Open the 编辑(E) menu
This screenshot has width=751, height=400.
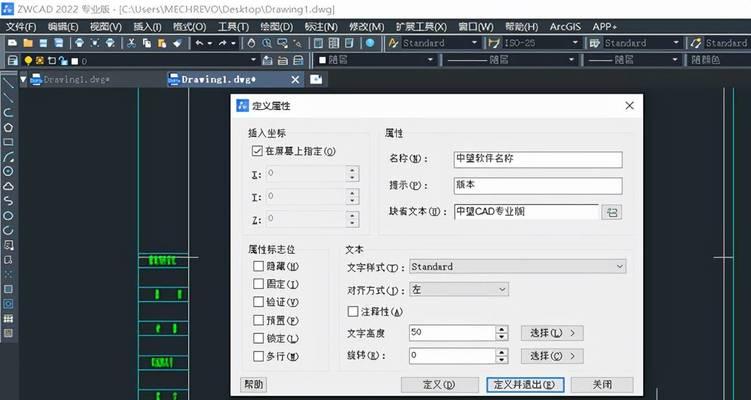coord(63,27)
